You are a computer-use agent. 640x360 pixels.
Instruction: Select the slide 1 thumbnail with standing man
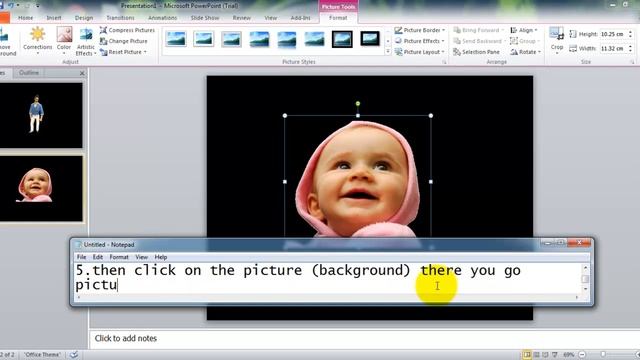(41, 116)
